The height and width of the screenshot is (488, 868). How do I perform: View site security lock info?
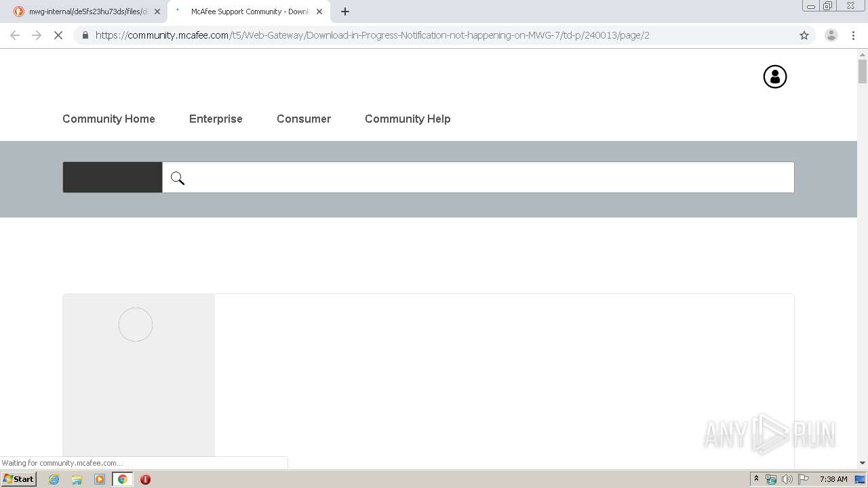85,35
